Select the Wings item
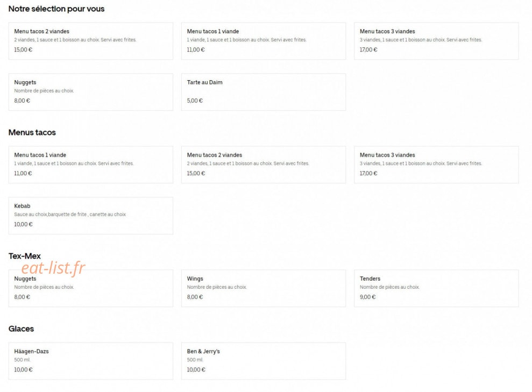Screen dimensions: 532x392 pos(263,289)
